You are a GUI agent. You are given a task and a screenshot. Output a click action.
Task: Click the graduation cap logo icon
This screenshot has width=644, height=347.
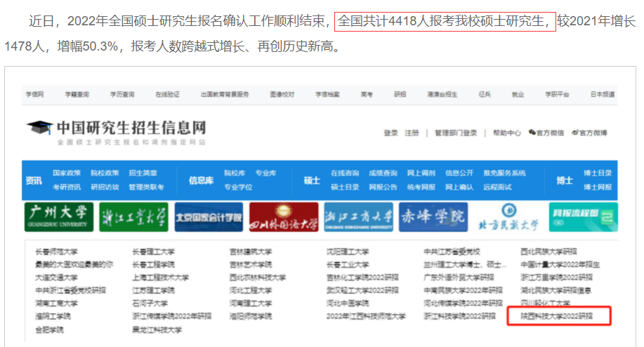click(x=39, y=128)
